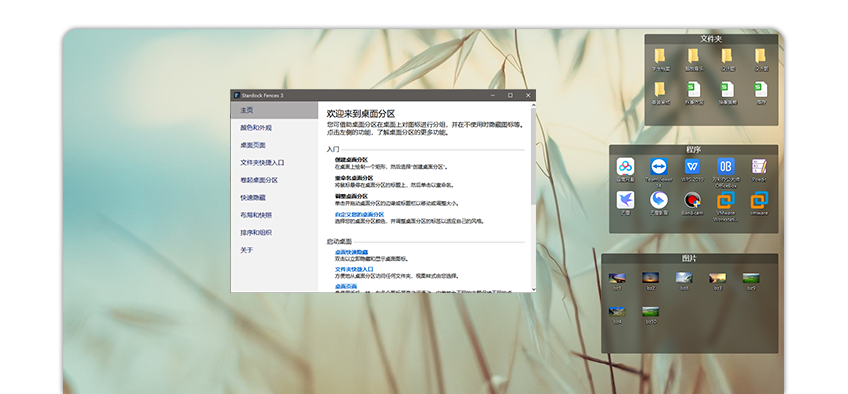Switch to 桌面页面 in the sidebar
This screenshot has height=394, width=848.
pyautogui.click(x=274, y=145)
